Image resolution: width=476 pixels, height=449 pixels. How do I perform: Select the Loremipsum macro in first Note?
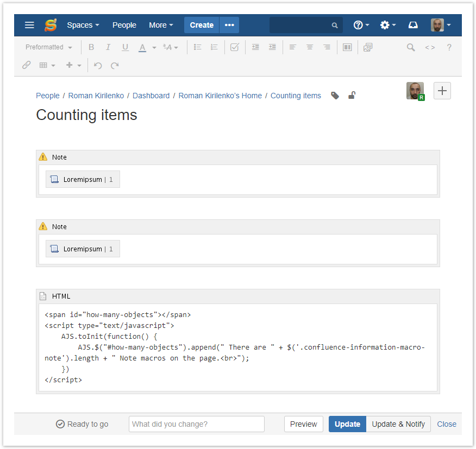83,179
